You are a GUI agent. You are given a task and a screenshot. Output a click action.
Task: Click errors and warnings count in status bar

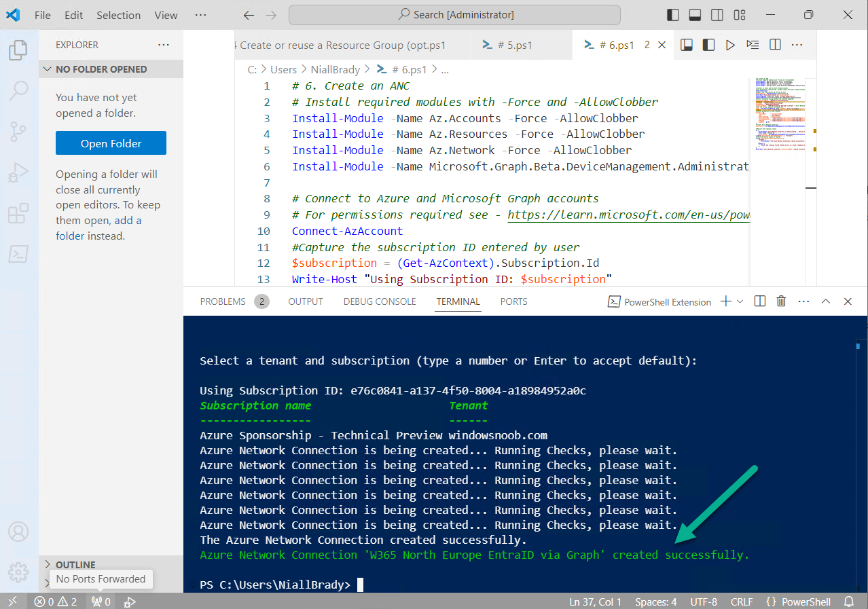56,602
